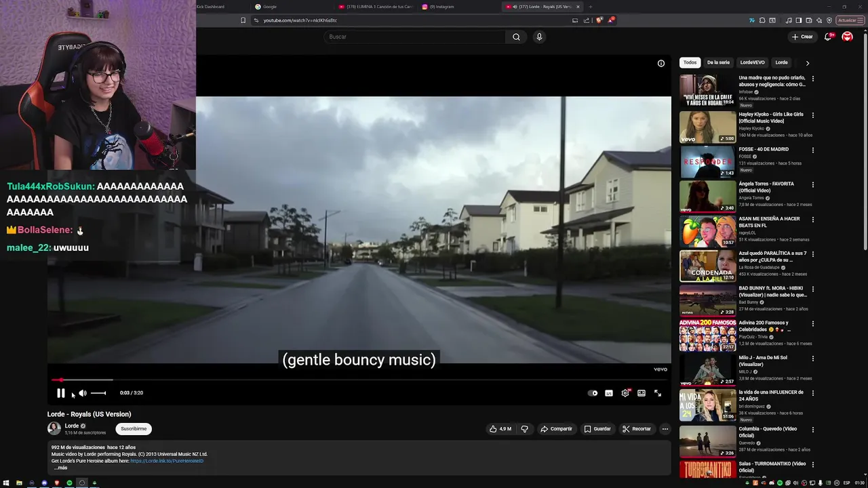
Task: Toggle subtitles with the captions button
Action: click(609, 393)
